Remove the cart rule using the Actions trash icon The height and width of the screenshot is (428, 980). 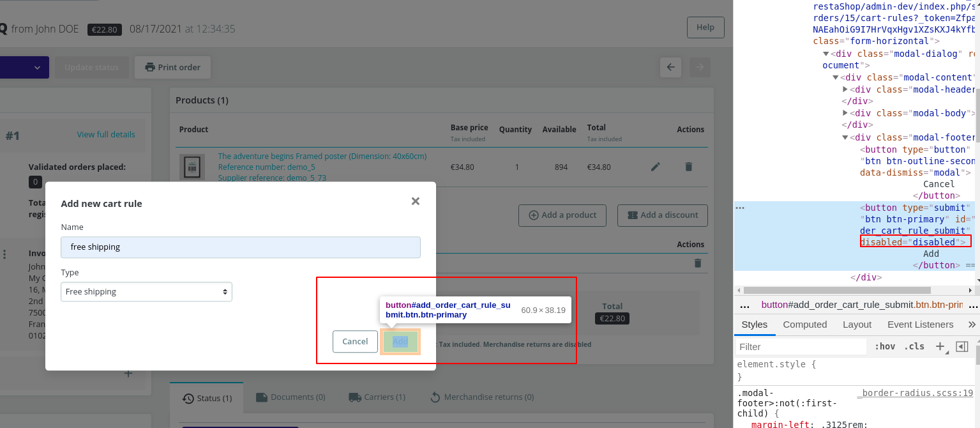[x=697, y=263]
